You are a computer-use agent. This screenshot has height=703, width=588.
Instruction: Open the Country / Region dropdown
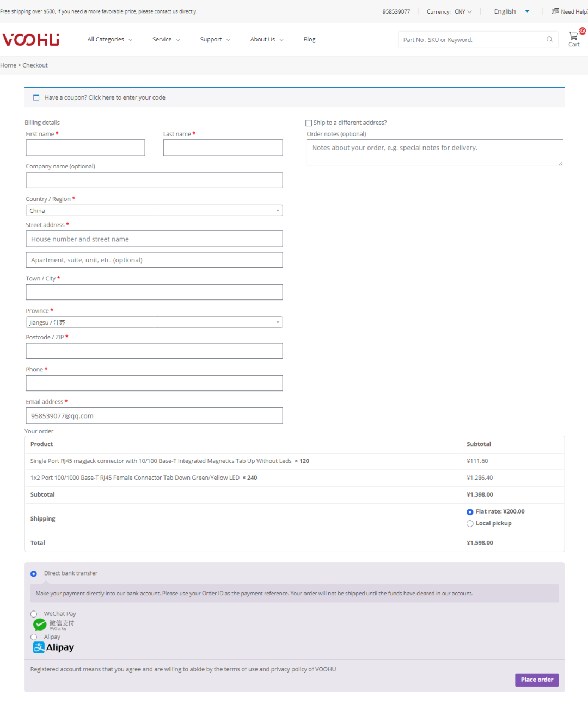click(154, 211)
